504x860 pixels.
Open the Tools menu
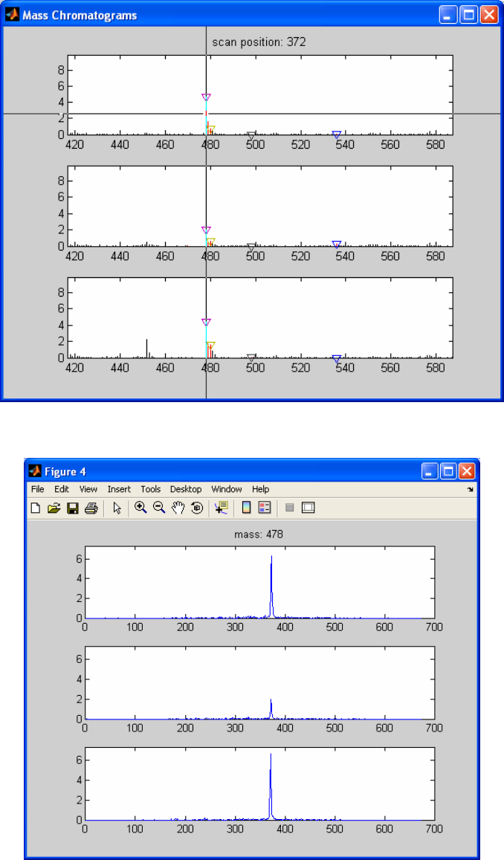tap(150, 489)
